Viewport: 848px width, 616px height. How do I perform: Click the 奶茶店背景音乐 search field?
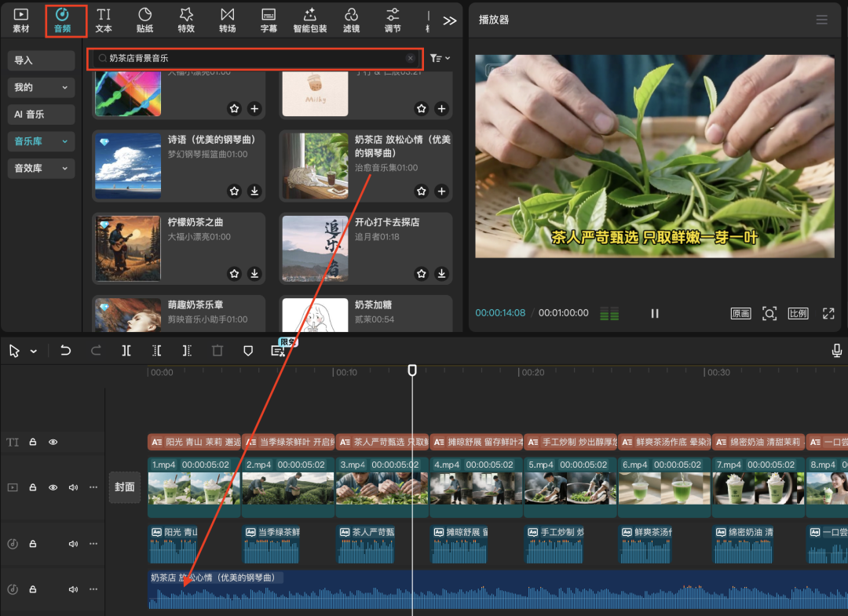point(251,58)
